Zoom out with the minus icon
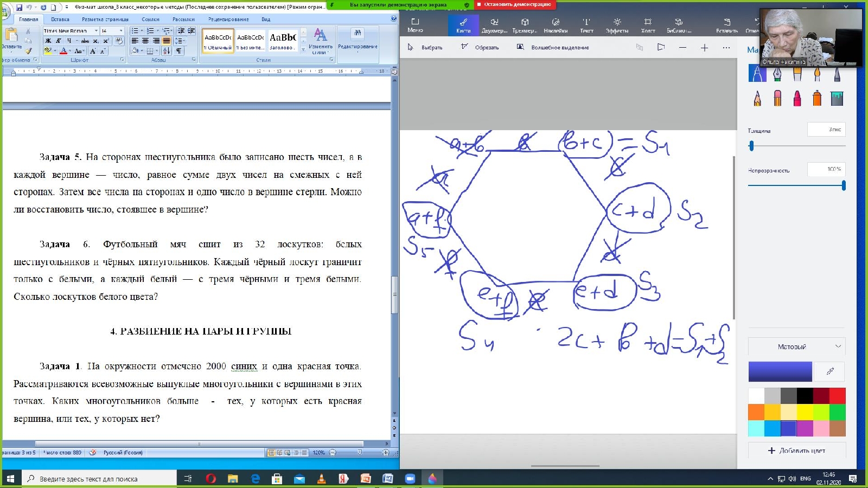The image size is (868, 488). pos(682,48)
